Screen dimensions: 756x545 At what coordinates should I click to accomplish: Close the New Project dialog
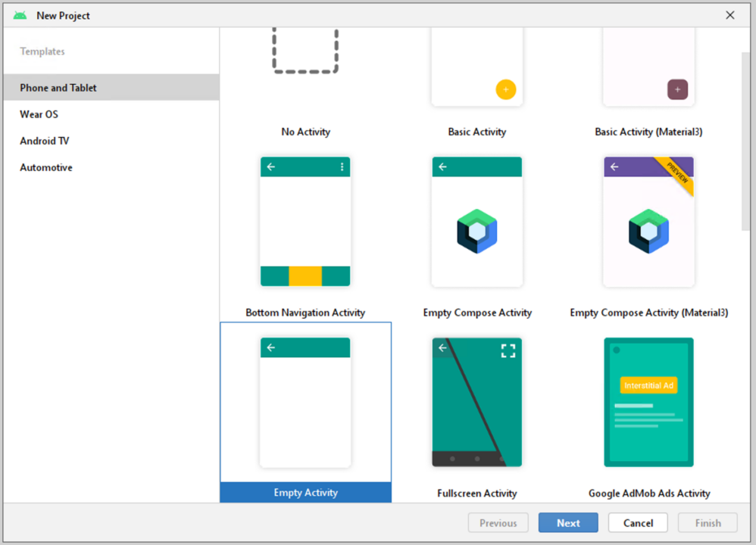(x=730, y=15)
